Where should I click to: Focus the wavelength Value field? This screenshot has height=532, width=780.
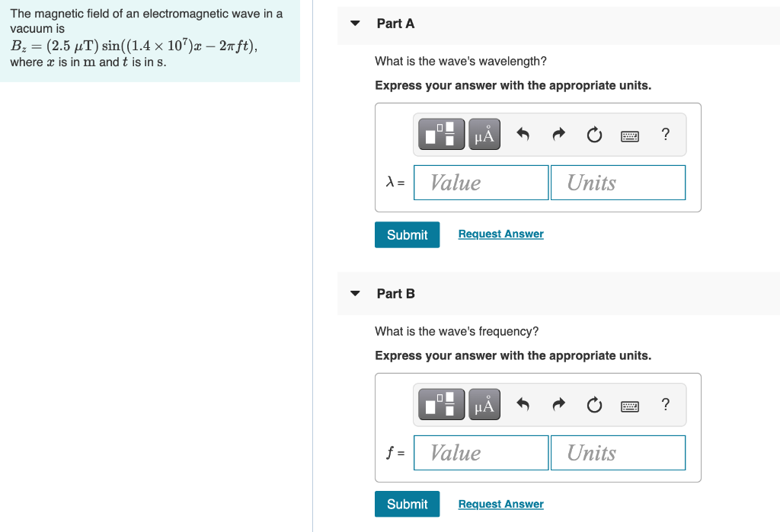pos(481,183)
